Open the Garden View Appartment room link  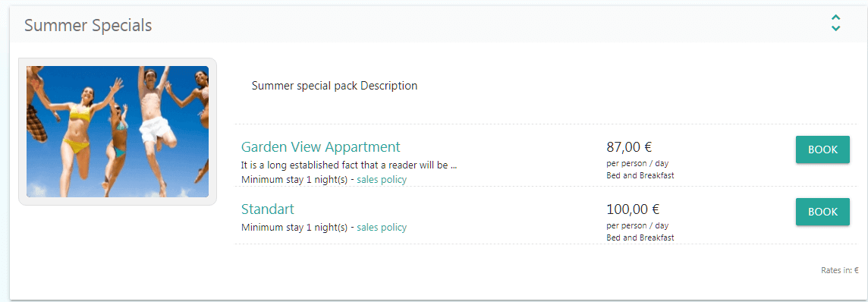tap(320, 146)
